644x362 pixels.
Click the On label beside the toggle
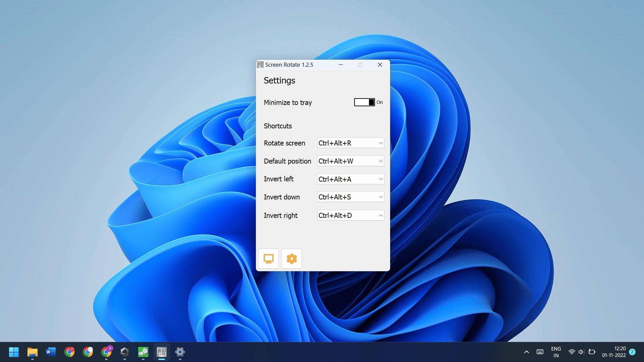[380, 102]
